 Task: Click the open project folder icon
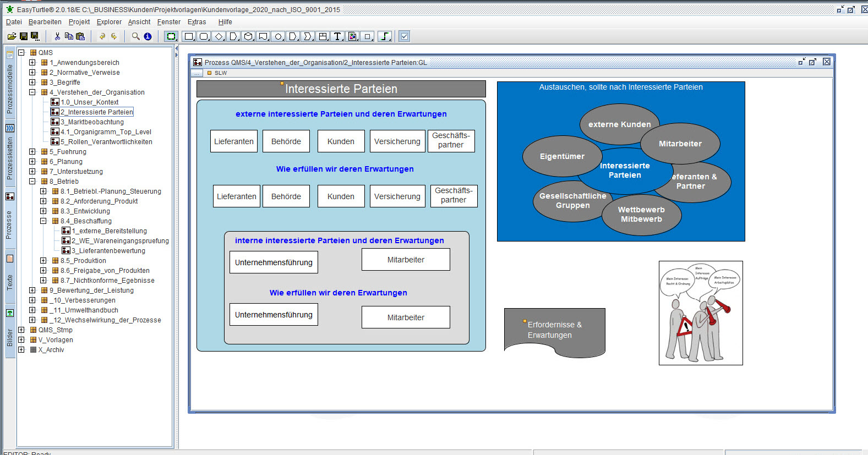(12, 36)
